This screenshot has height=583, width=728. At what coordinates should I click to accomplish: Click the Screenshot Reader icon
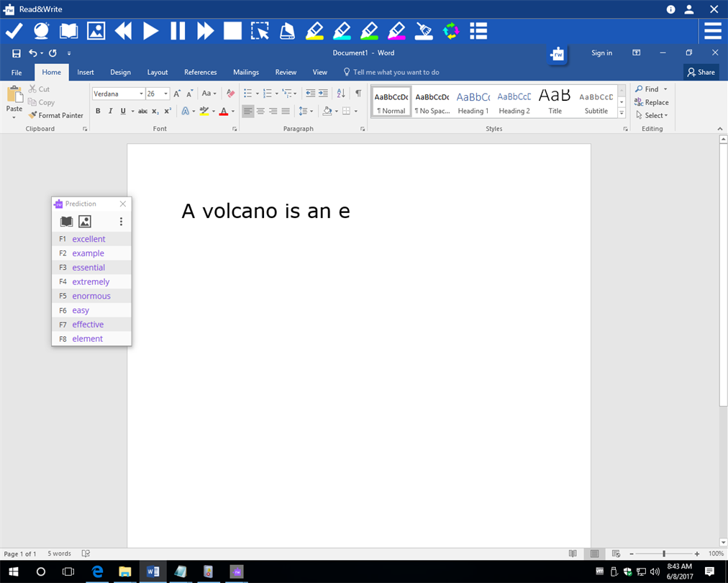pos(259,31)
